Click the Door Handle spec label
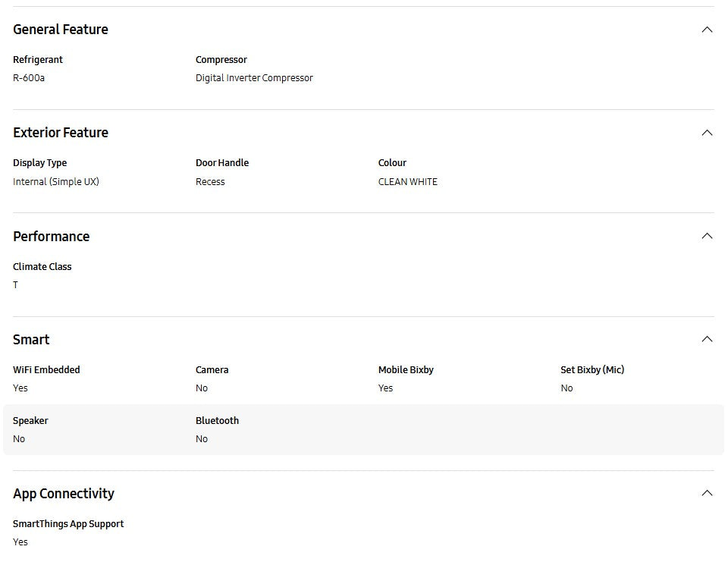Image resolution: width=728 pixels, height=562 pixels. (x=222, y=163)
